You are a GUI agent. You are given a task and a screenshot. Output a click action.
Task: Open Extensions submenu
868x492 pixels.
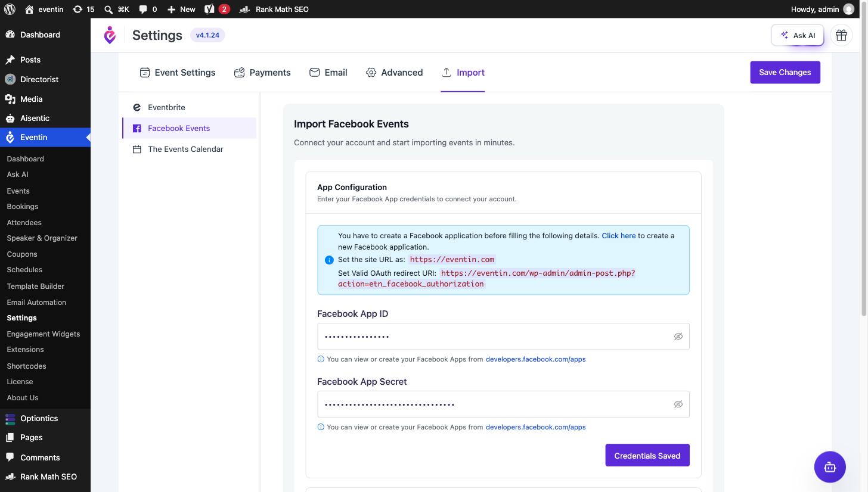pyautogui.click(x=25, y=350)
